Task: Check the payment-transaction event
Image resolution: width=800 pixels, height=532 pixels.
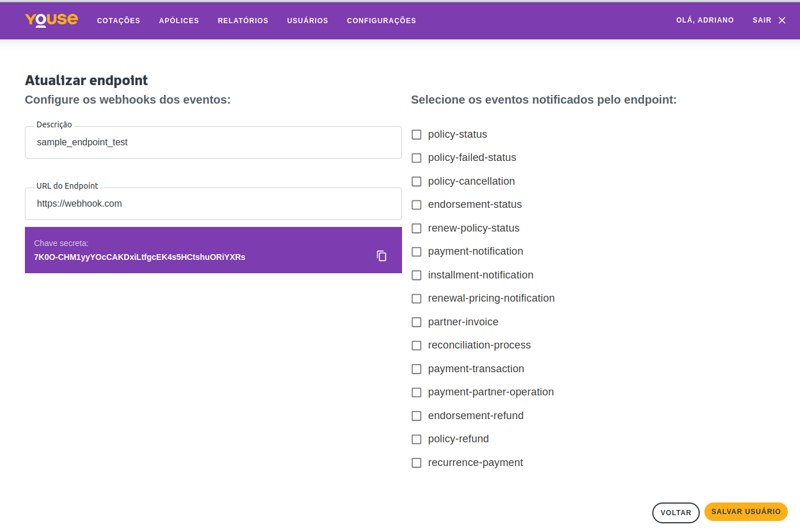Action: pos(417,369)
